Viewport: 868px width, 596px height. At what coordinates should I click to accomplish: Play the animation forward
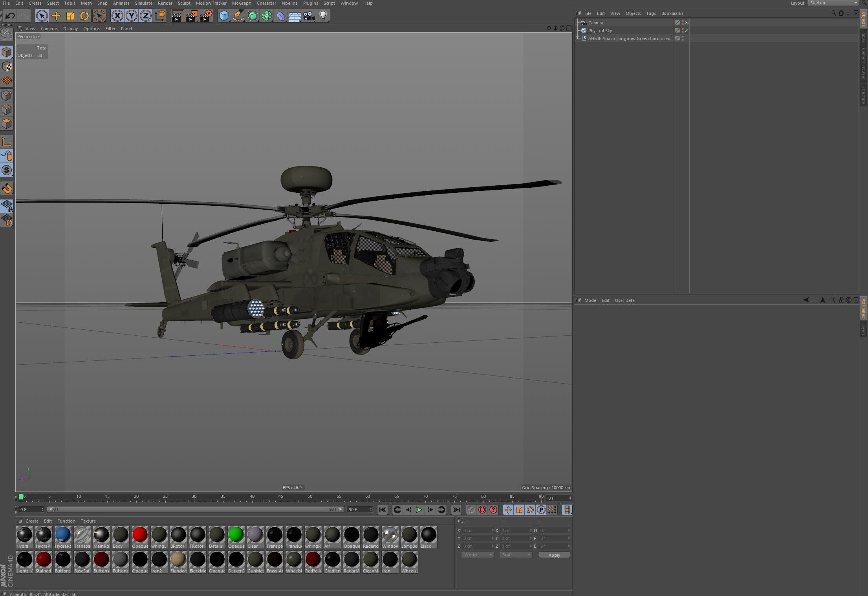(419, 510)
